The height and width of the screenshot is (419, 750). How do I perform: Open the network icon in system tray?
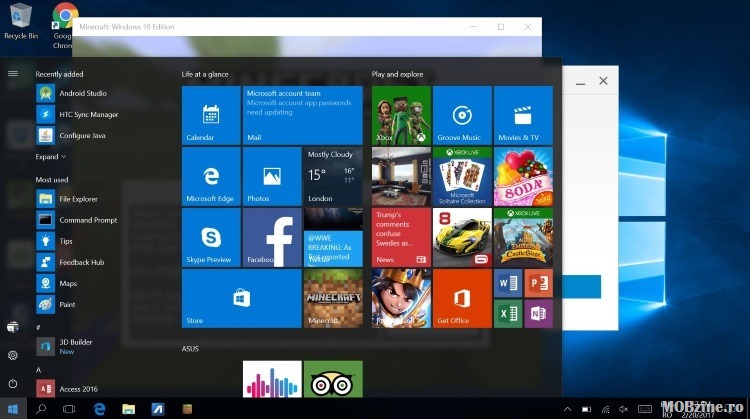click(605, 409)
